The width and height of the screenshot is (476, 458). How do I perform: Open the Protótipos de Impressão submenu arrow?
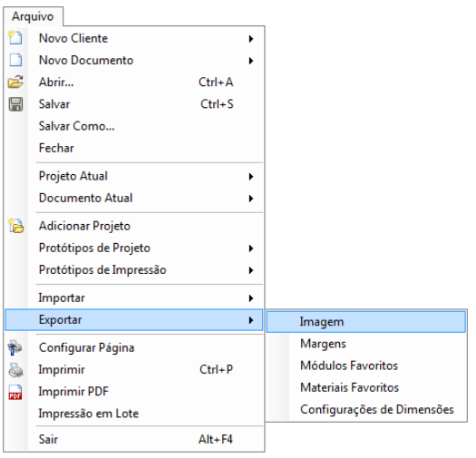pos(251,270)
